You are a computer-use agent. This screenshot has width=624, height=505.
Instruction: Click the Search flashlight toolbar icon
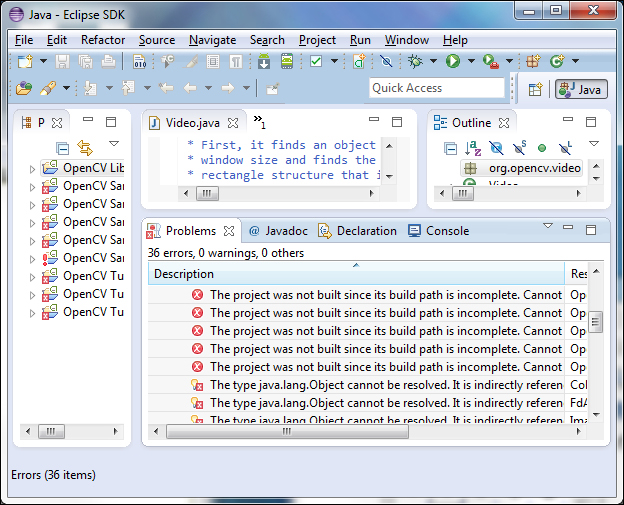(x=48, y=88)
